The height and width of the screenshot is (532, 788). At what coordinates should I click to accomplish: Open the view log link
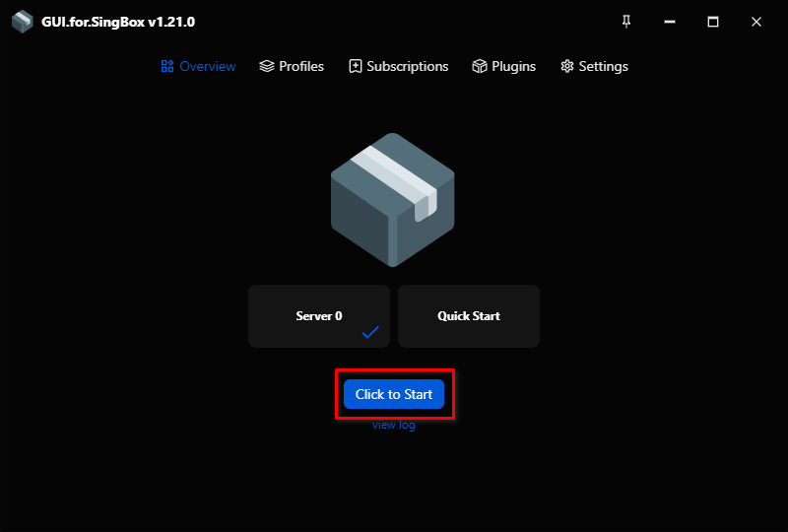(393, 425)
